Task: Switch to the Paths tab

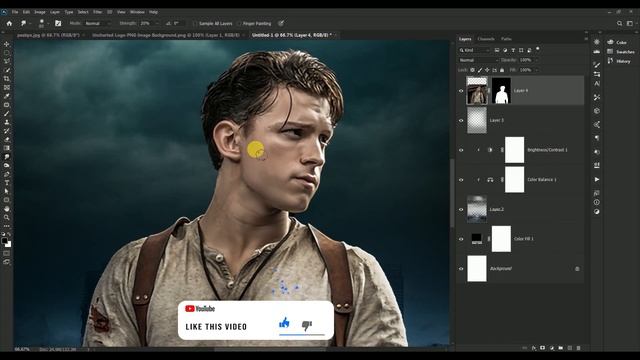Action: (506, 39)
